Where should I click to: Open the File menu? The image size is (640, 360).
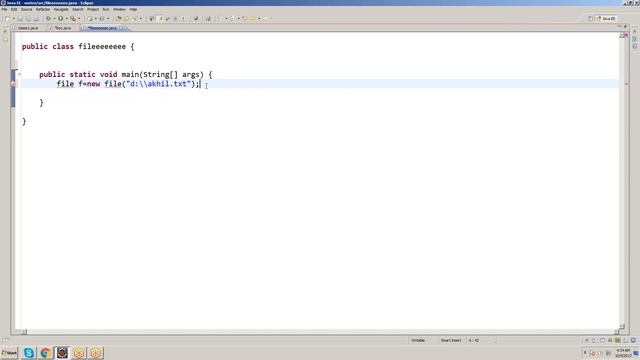coord(4,9)
